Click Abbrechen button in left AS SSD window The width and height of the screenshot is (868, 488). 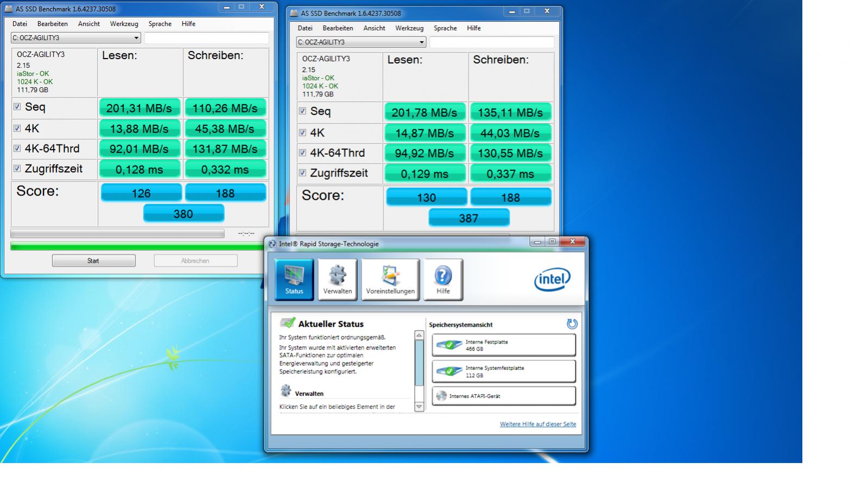click(x=195, y=261)
